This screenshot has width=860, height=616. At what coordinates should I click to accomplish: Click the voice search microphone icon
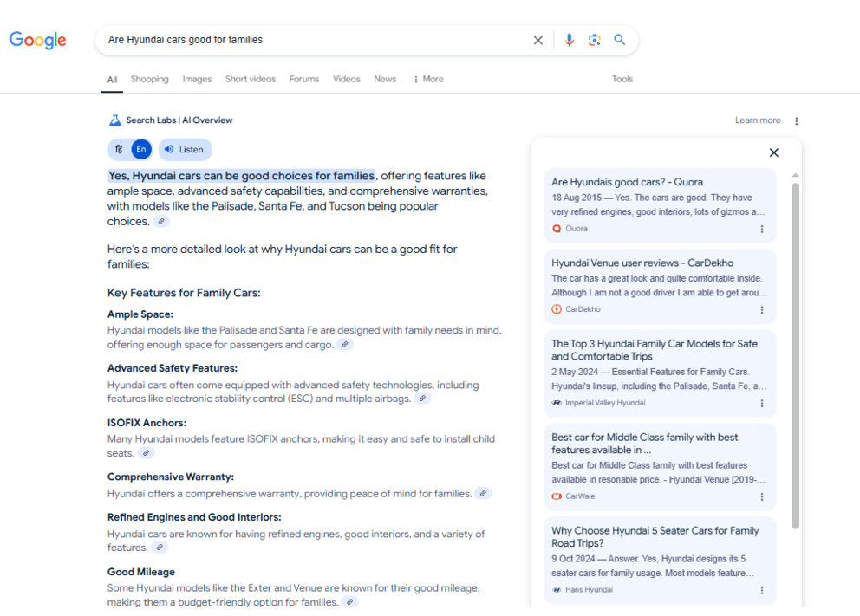569,40
